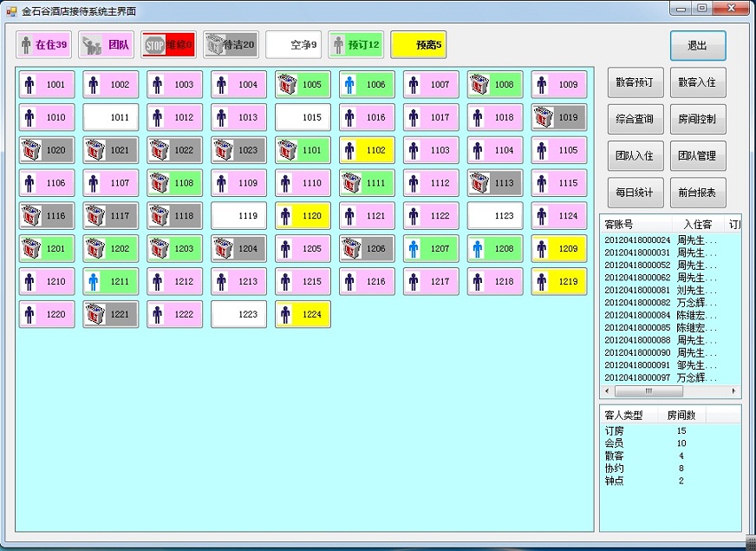756x551 pixels.
Task: Open 散客入住 individual check-in
Action: click(698, 82)
